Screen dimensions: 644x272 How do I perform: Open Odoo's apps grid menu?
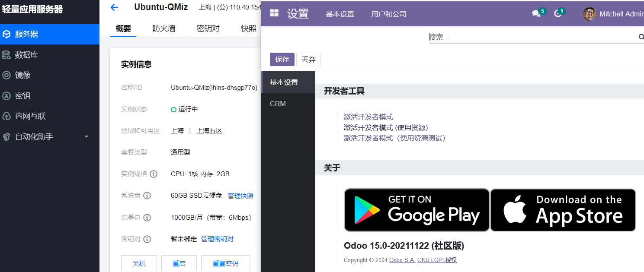point(274,13)
